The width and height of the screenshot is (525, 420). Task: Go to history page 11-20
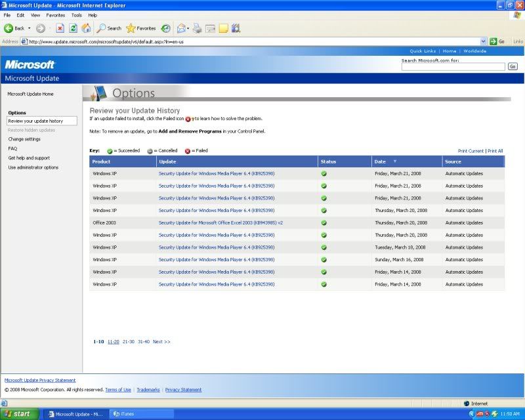(113, 342)
